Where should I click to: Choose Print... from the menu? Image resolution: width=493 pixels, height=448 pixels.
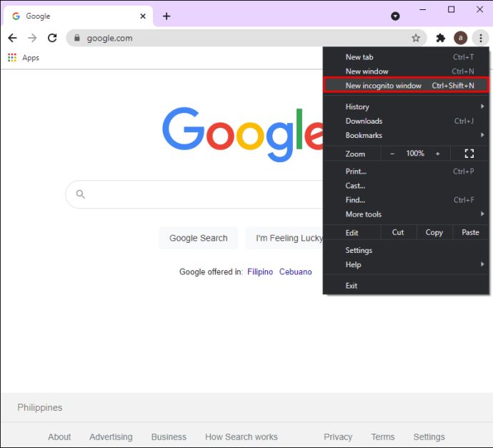[406, 171]
